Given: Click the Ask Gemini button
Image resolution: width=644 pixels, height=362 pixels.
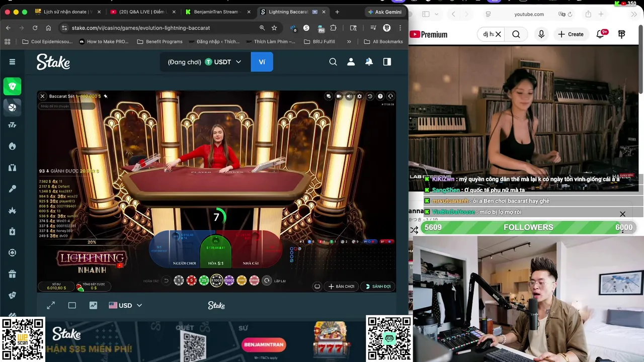Looking at the screenshot, I should tap(385, 12).
